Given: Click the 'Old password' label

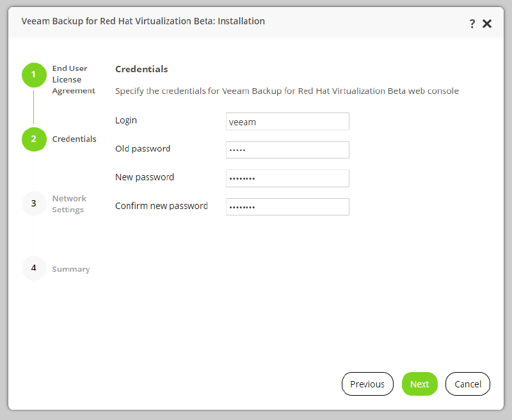Looking at the screenshot, I should [x=143, y=149].
